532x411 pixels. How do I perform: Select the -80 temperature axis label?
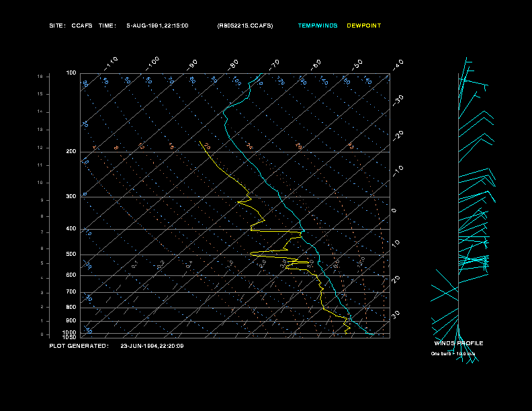click(x=232, y=64)
